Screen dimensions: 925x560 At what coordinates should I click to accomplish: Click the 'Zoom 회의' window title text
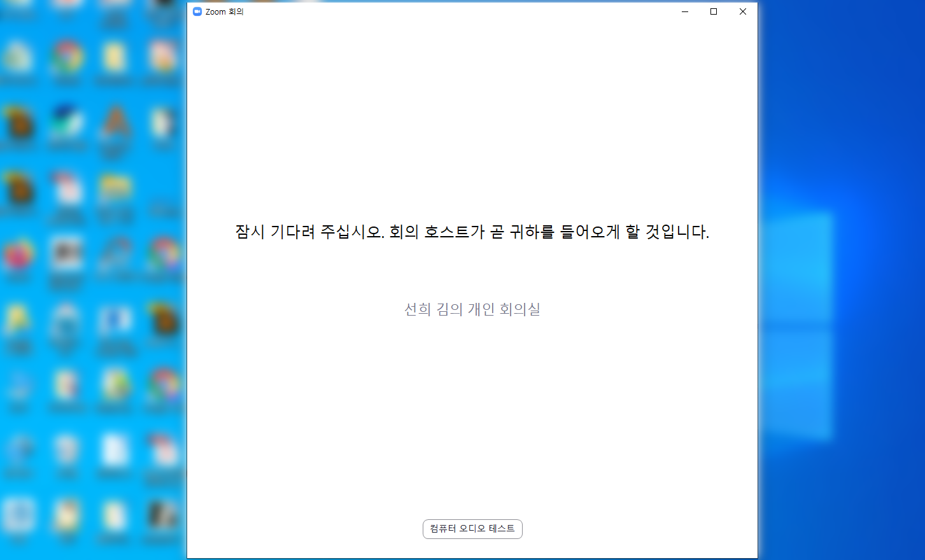[x=224, y=11]
